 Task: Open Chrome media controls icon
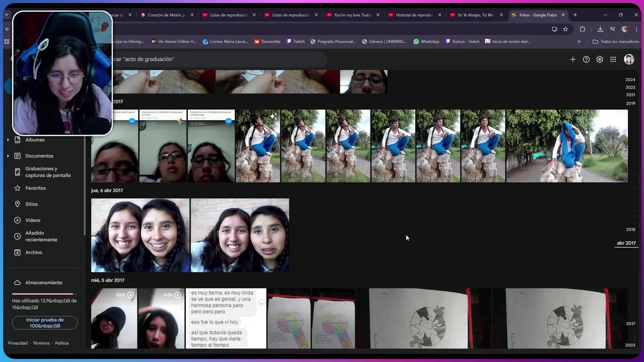tap(612, 29)
